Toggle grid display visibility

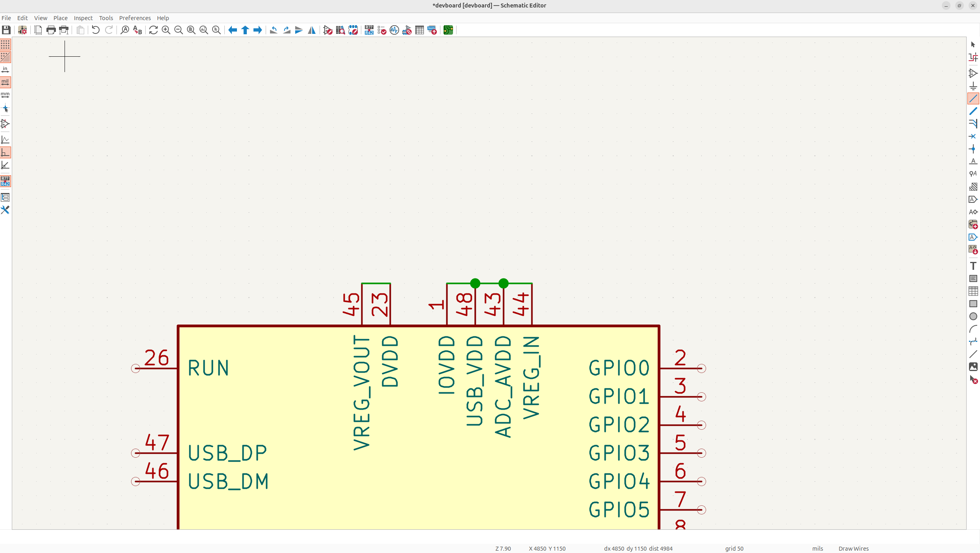pyautogui.click(x=6, y=44)
